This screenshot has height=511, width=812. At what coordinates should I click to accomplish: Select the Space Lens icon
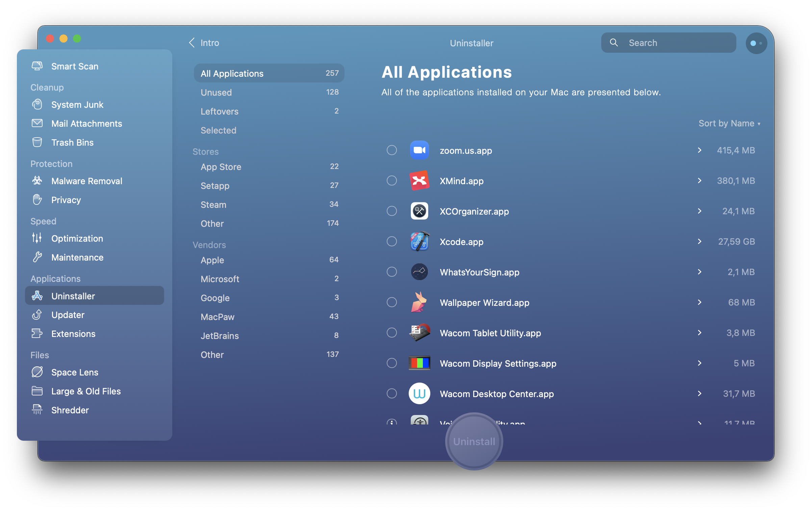37,371
